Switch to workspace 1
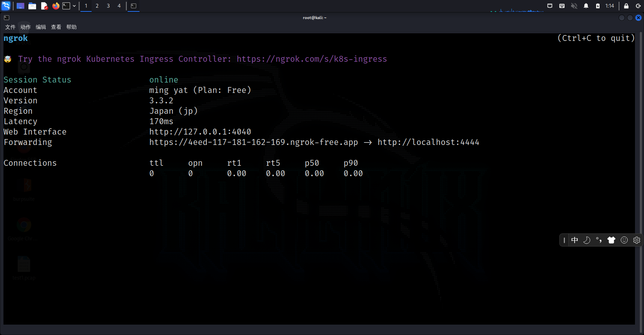 86,6
